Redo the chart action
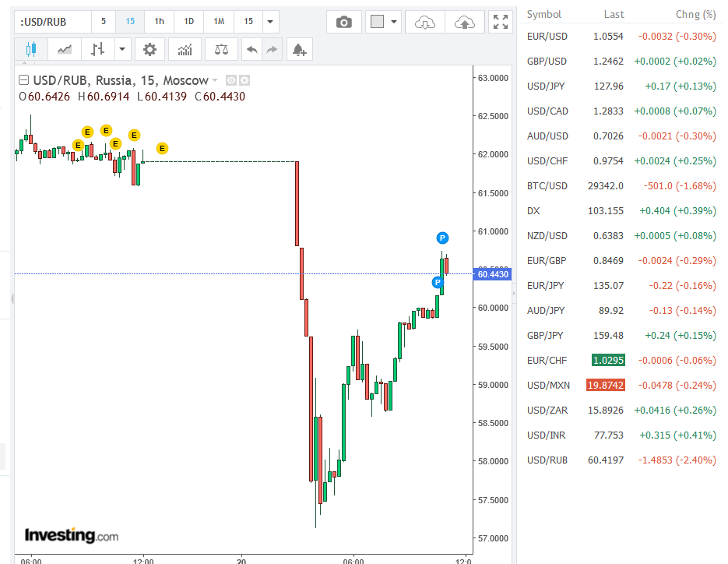 (272, 49)
